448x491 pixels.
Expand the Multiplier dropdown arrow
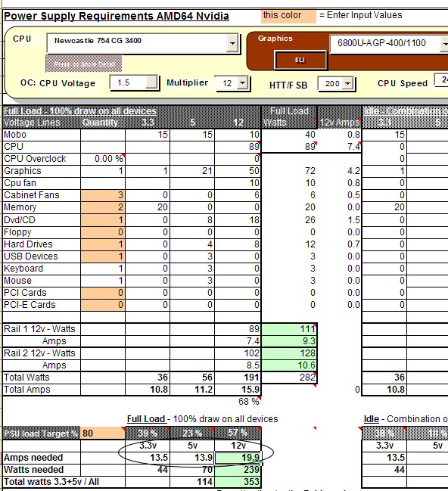(242, 83)
